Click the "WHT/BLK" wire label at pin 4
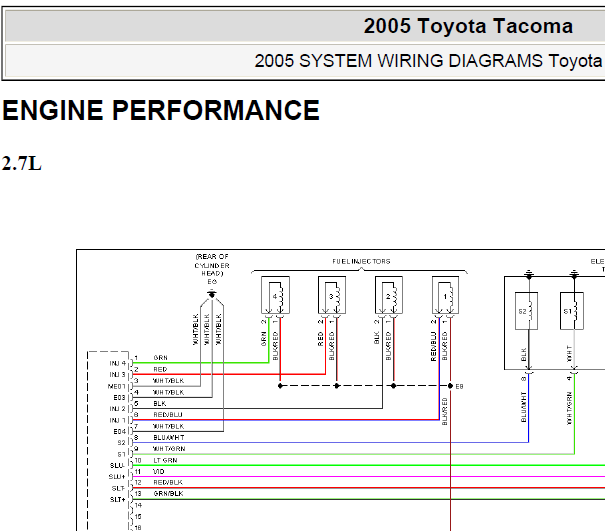 [169, 392]
